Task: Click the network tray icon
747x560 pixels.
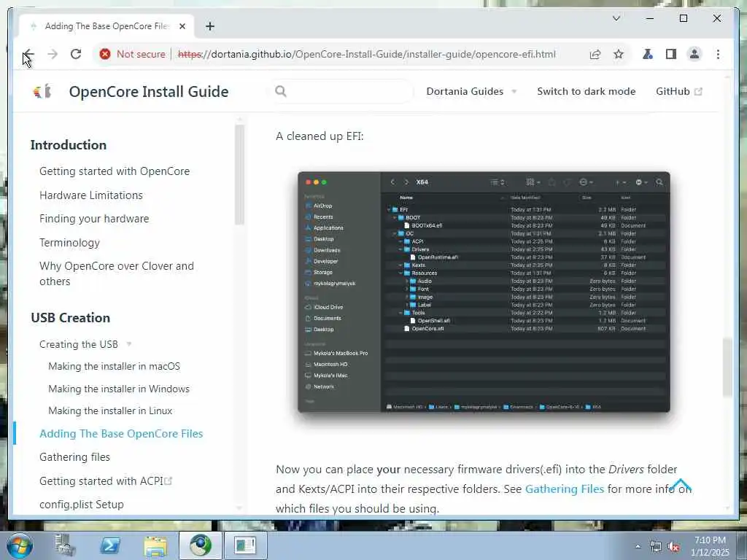Action: point(656,547)
